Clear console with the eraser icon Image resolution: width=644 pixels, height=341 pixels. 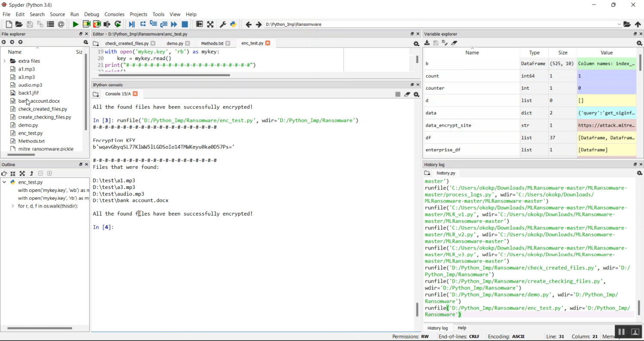coord(407,94)
